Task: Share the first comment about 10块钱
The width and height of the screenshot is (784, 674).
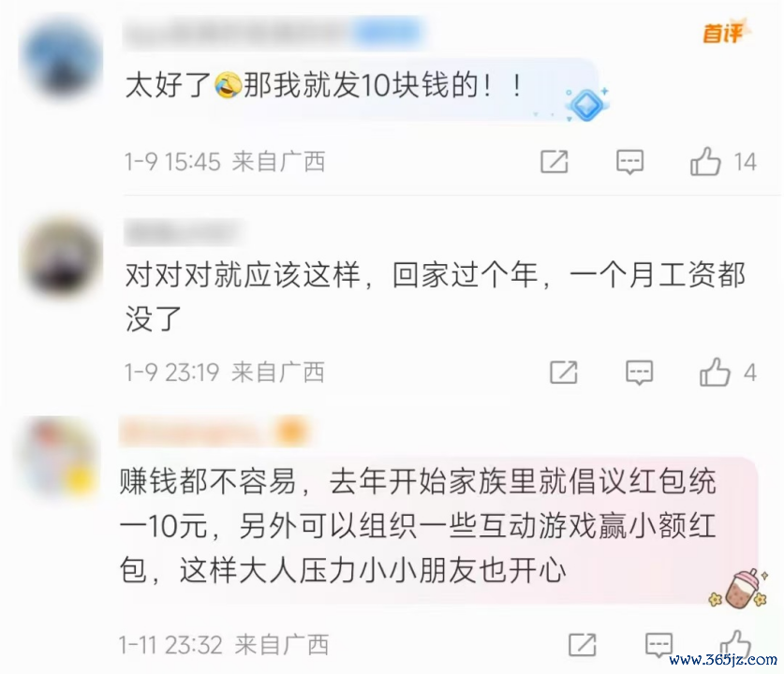Action: point(555,161)
